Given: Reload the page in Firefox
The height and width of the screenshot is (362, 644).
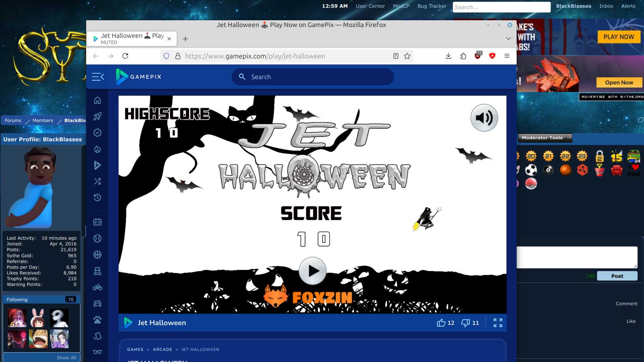Looking at the screenshot, I should pyautogui.click(x=125, y=56).
